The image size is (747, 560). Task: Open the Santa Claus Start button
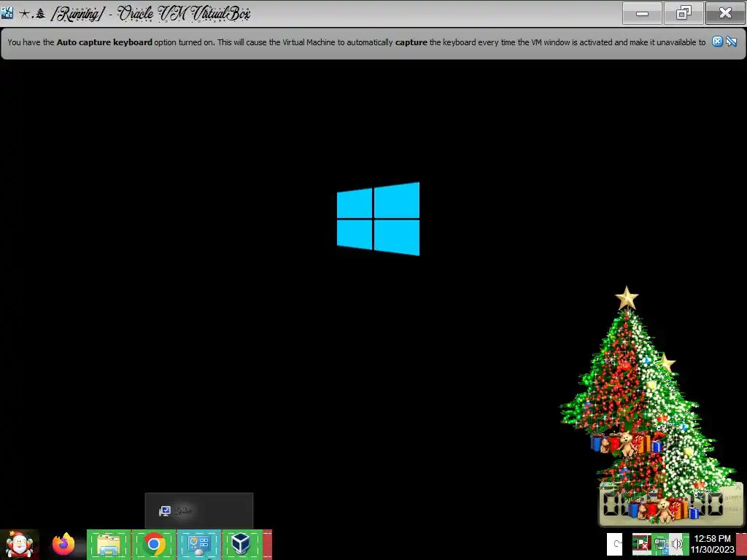20,545
